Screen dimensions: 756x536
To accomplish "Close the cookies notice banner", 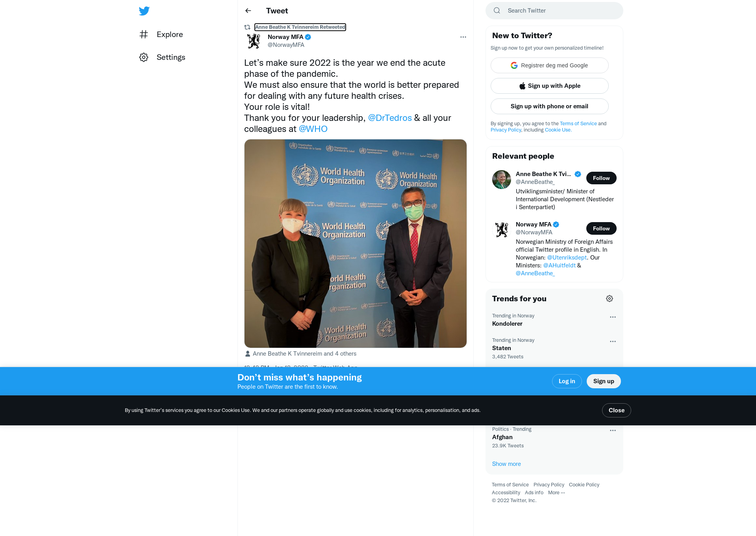I will 616,411.
